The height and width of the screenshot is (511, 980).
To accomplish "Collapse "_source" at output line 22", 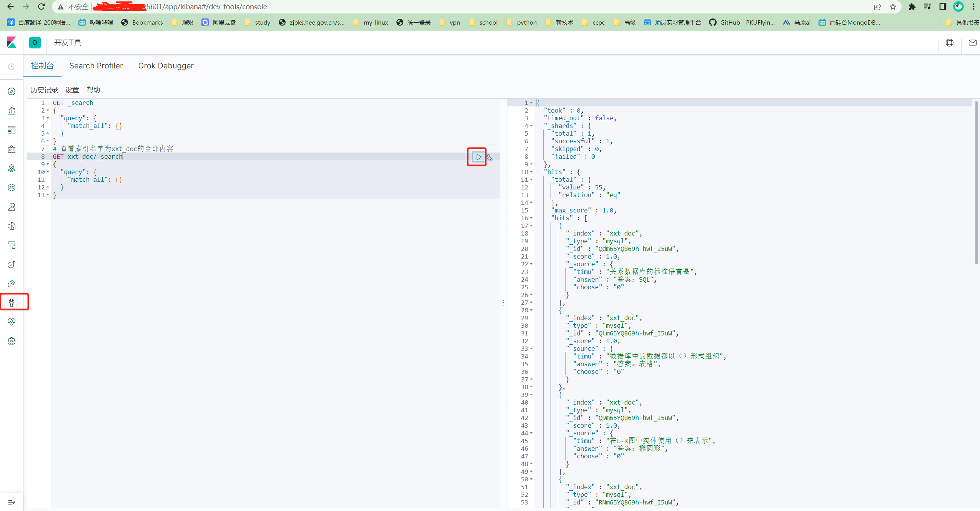I will pyautogui.click(x=531, y=264).
